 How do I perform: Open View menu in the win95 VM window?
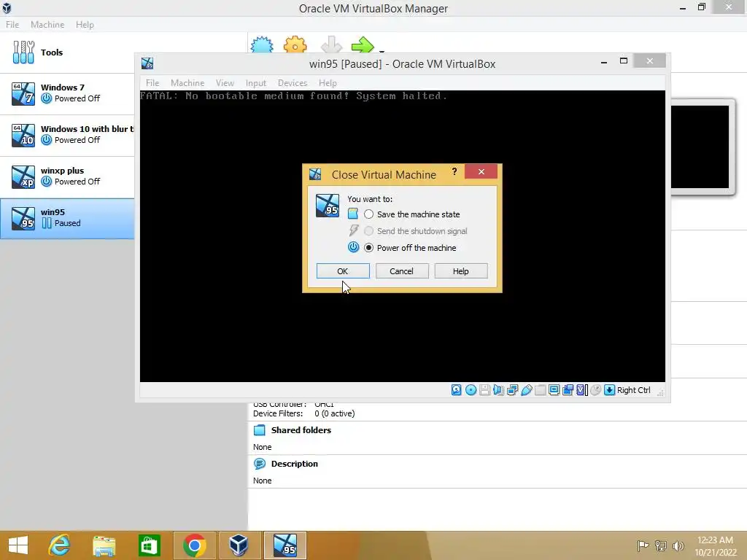(x=225, y=83)
